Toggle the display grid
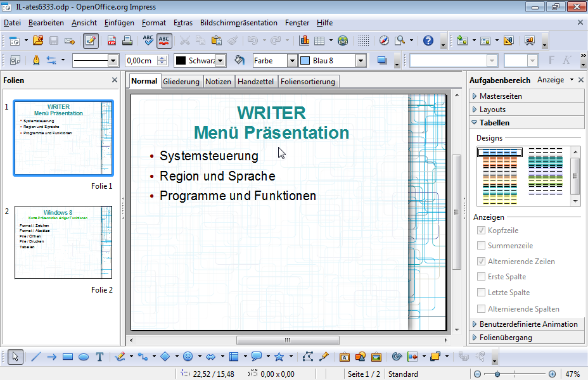588x380 pixels. pos(363,41)
